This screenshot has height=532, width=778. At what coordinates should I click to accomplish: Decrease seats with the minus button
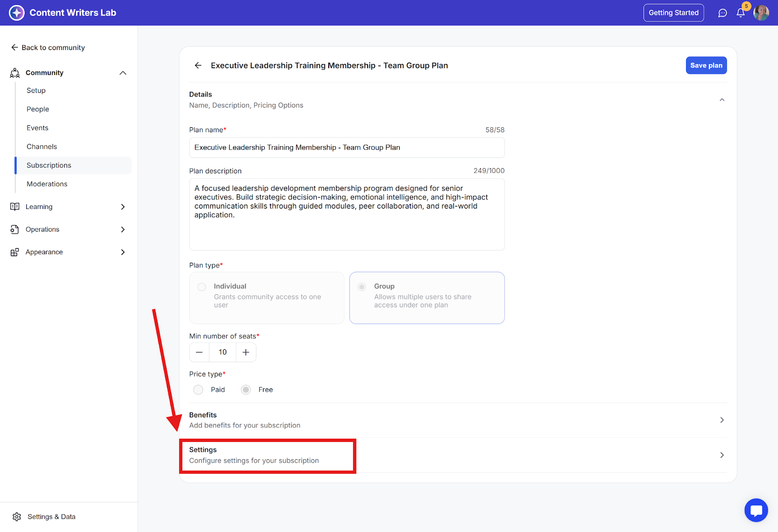click(199, 352)
